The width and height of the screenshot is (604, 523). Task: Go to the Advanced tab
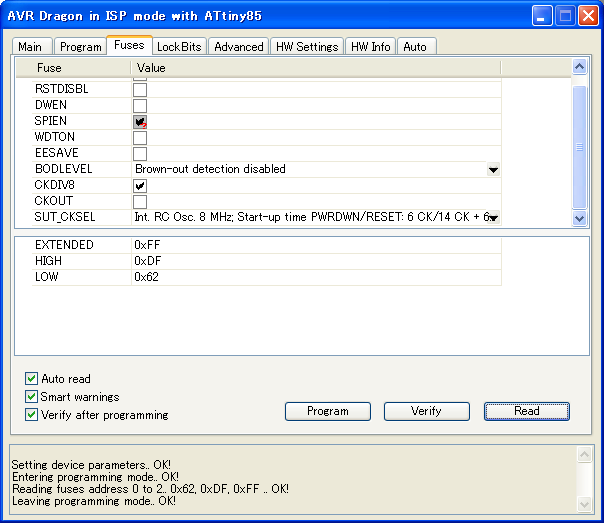point(238,47)
